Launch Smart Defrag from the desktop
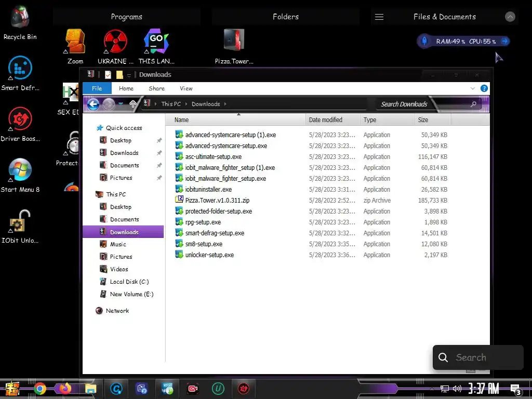Viewport: 532px width, 399px height. pos(20,74)
